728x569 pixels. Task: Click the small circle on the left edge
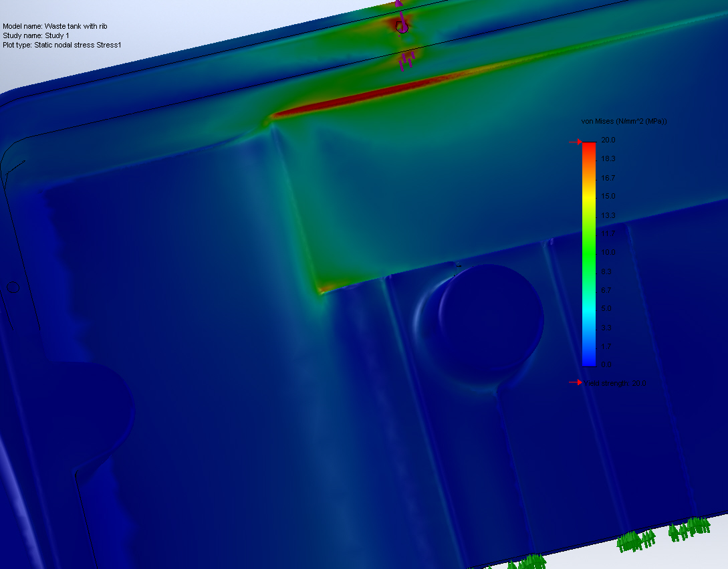coord(13,288)
